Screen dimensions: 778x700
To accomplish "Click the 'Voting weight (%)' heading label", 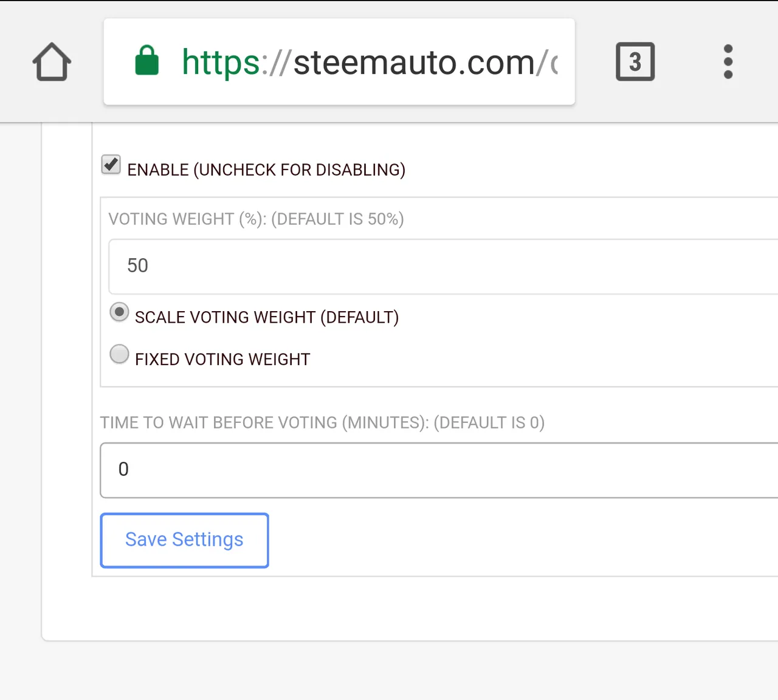I will tap(256, 219).
